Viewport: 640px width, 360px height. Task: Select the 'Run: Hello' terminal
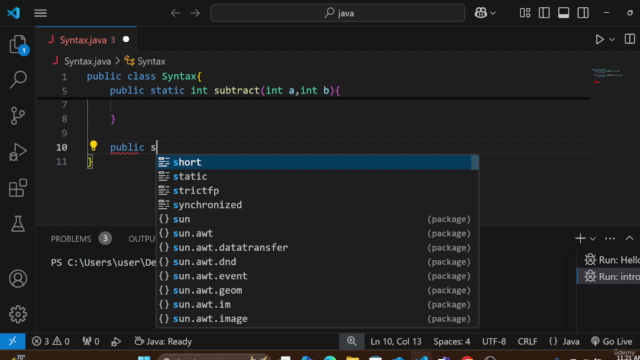tap(609, 260)
